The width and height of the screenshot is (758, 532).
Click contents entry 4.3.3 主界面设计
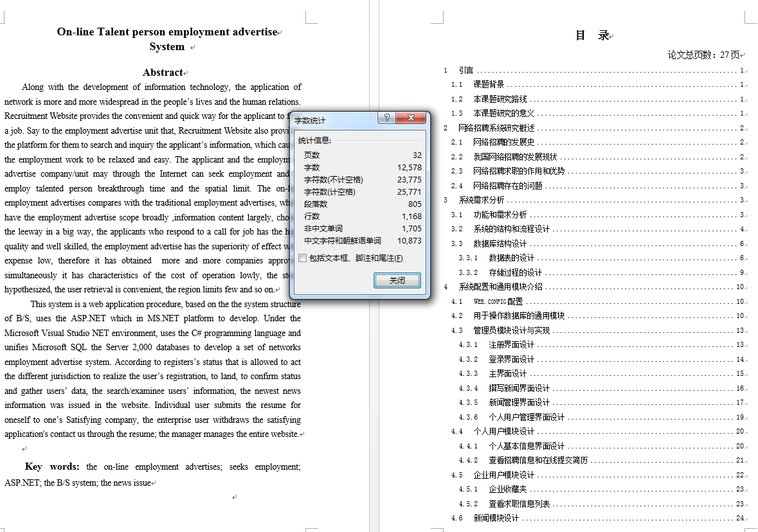[603, 373]
